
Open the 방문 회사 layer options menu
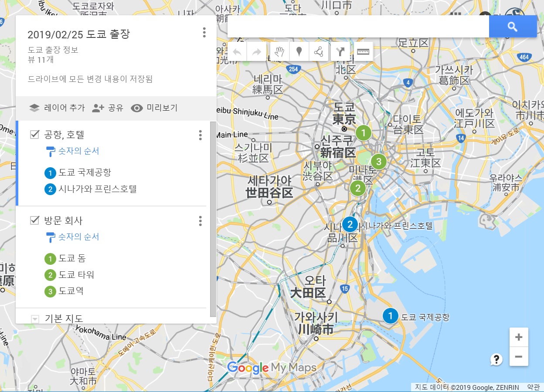click(200, 221)
